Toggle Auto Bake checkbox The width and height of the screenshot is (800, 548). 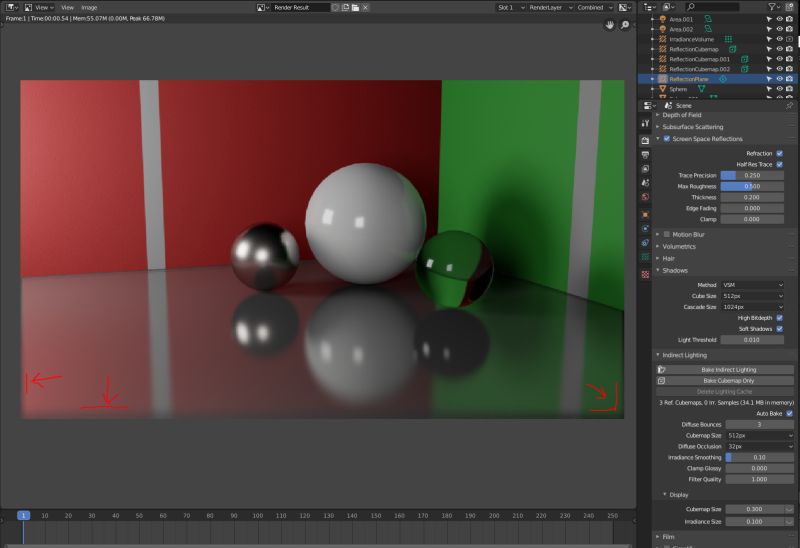790,413
